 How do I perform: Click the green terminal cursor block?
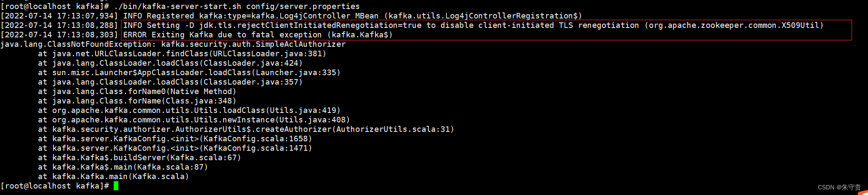[116, 186]
